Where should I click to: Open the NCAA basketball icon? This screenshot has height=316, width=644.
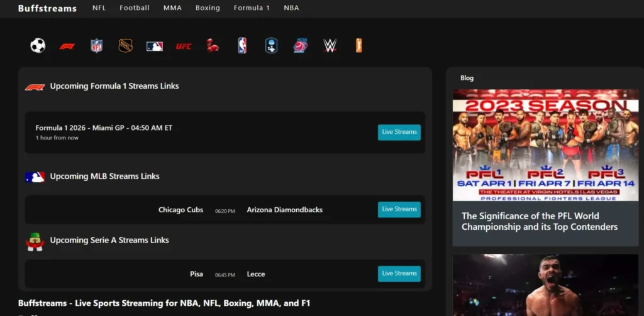coord(301,46)
